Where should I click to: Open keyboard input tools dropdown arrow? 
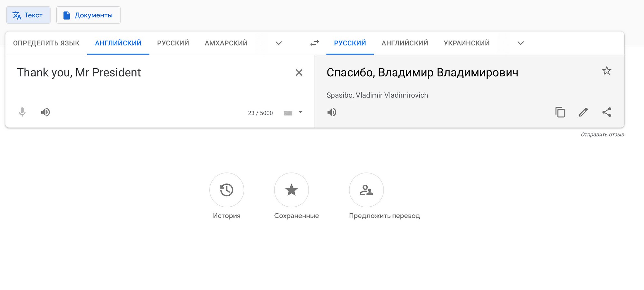[300, 112]
